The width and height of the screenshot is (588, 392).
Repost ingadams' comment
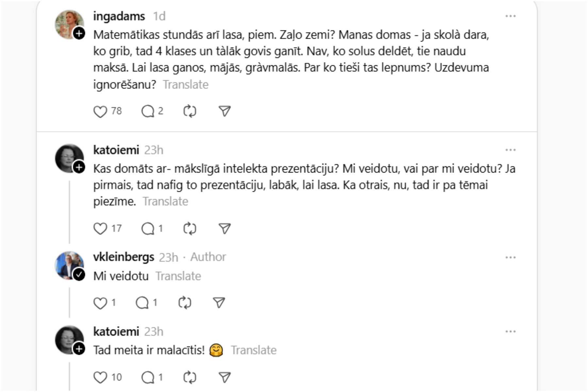click(189, 111)
